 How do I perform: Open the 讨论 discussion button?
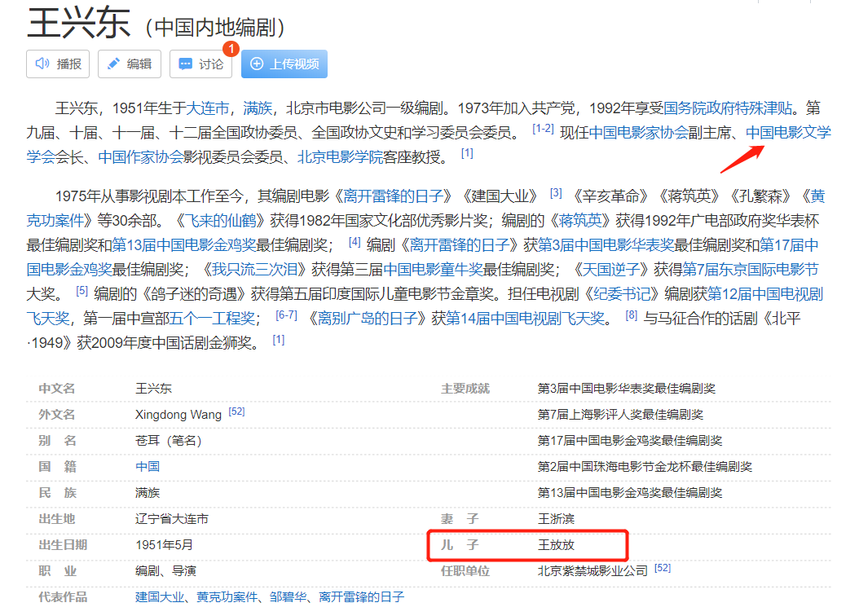[x=201, y=64]
